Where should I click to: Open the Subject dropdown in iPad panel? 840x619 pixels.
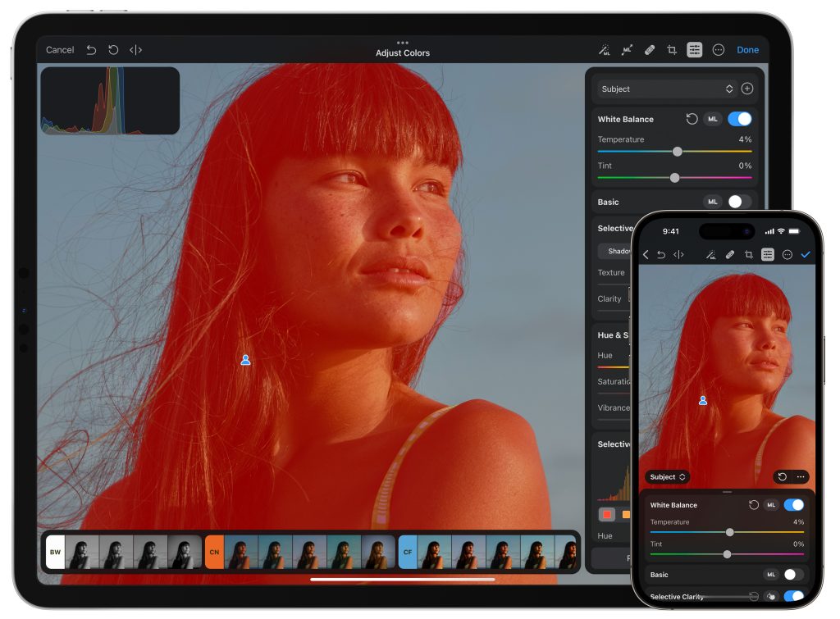pyautogui.click(x=665, y=89)
